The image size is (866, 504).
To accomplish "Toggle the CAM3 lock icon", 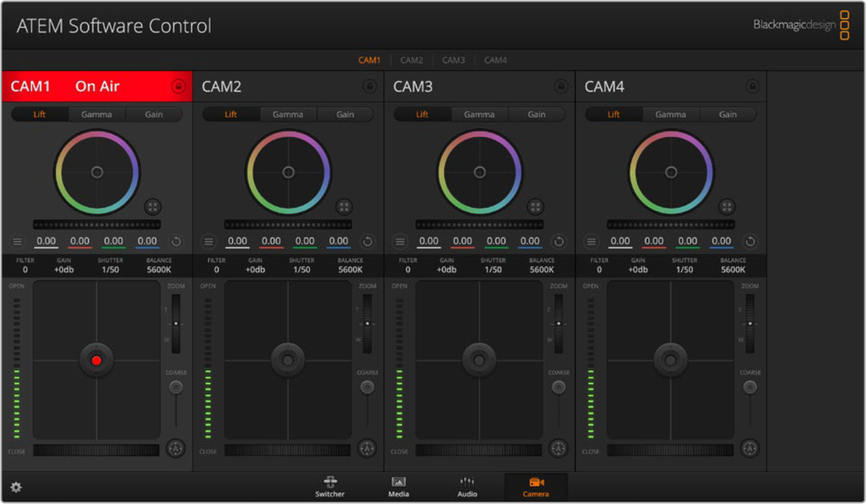I will tap(561, 87).
